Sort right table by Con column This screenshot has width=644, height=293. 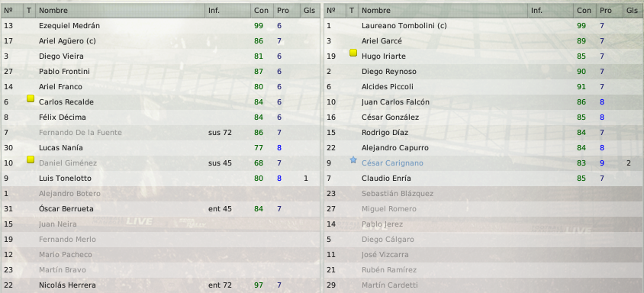point(584,11)
